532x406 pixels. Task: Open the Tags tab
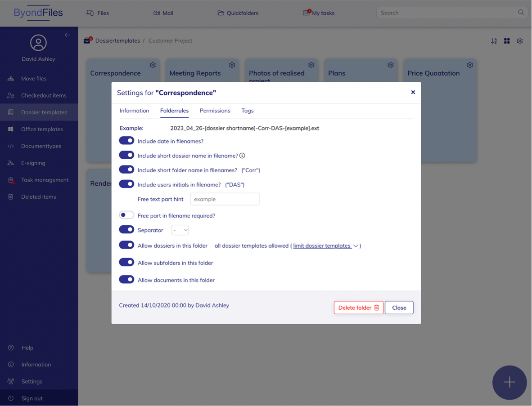point(247,111)
